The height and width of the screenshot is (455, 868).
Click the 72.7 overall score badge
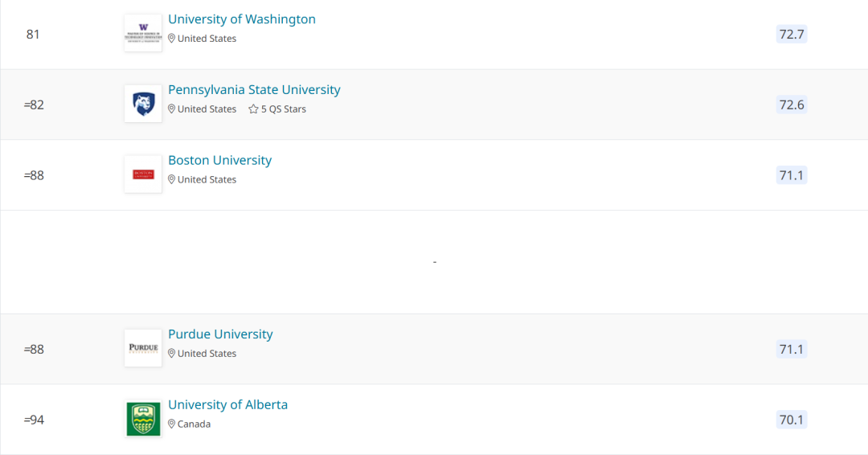click(792, 35)
